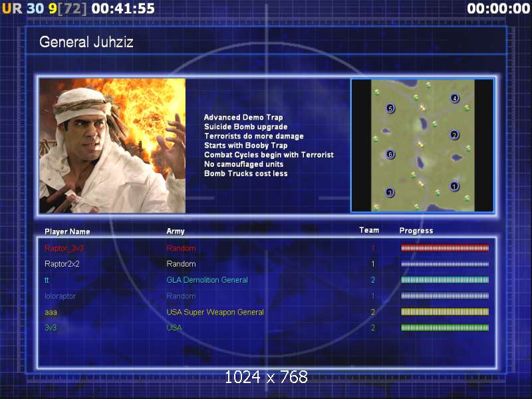
Task: Click GLA Demolition General army entry
Action: click(207, 280)
